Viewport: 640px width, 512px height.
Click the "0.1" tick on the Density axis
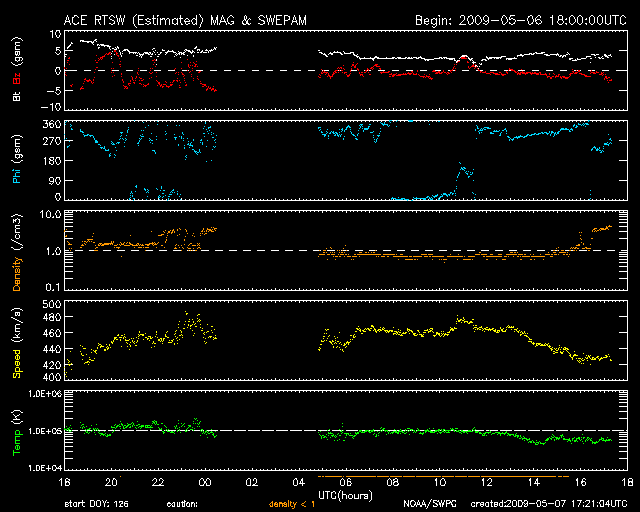53,287
